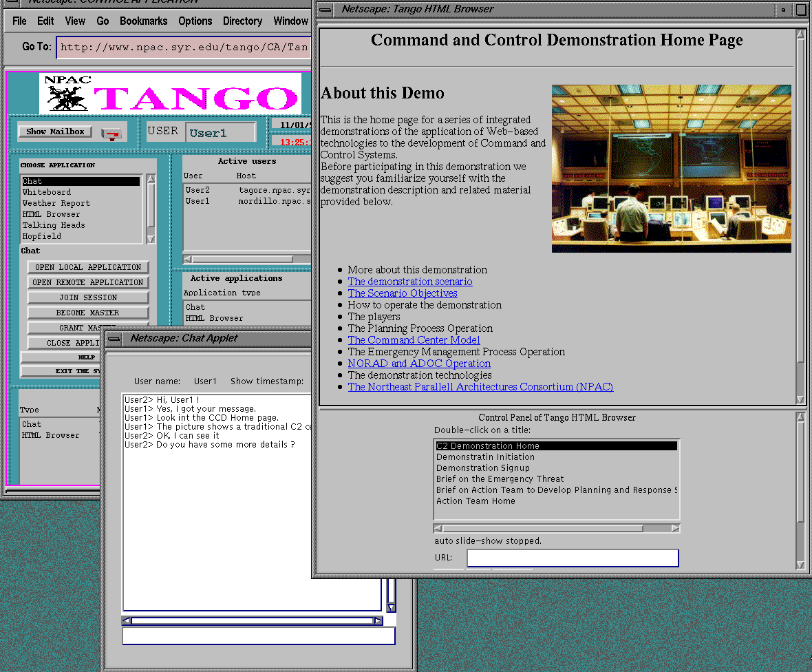The height and width of the screenshot is (672, 812).
Task: Open 'The Command Center Model' link
Action: click(x=414, y=340)
